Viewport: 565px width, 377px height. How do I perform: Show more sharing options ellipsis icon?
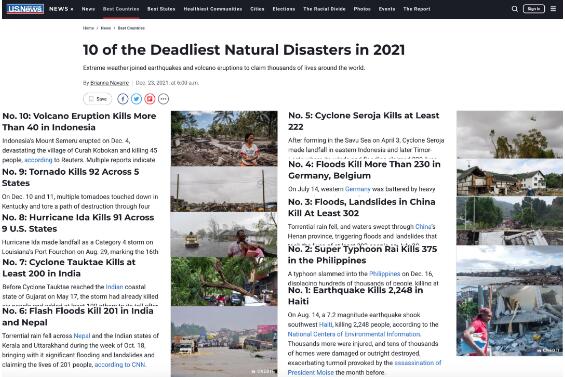(164, 99)
